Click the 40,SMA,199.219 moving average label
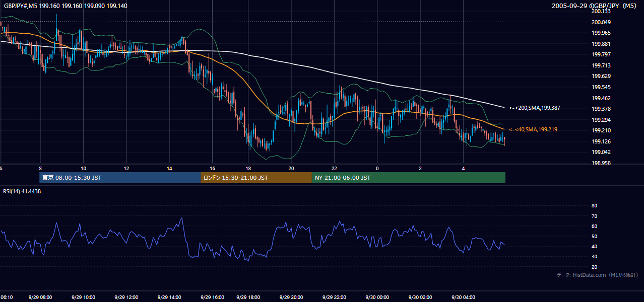The width and height of the screenshot is (644, 302). coord(533,129)
